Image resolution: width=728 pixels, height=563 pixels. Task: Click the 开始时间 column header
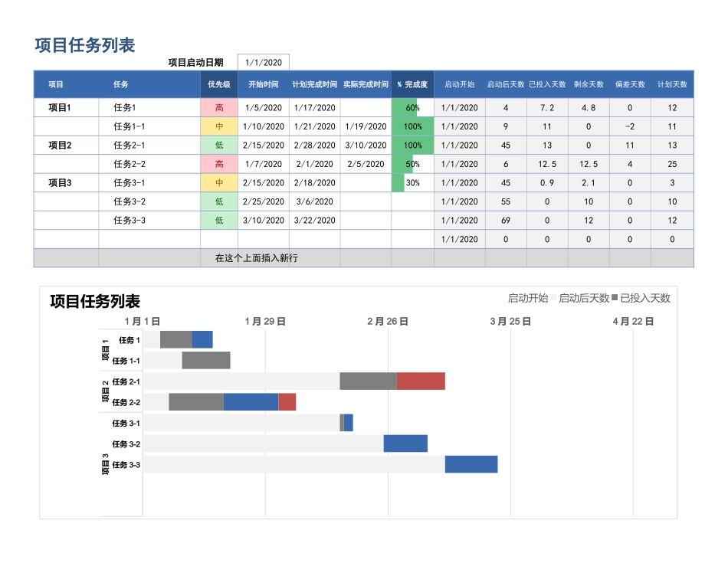263,84
